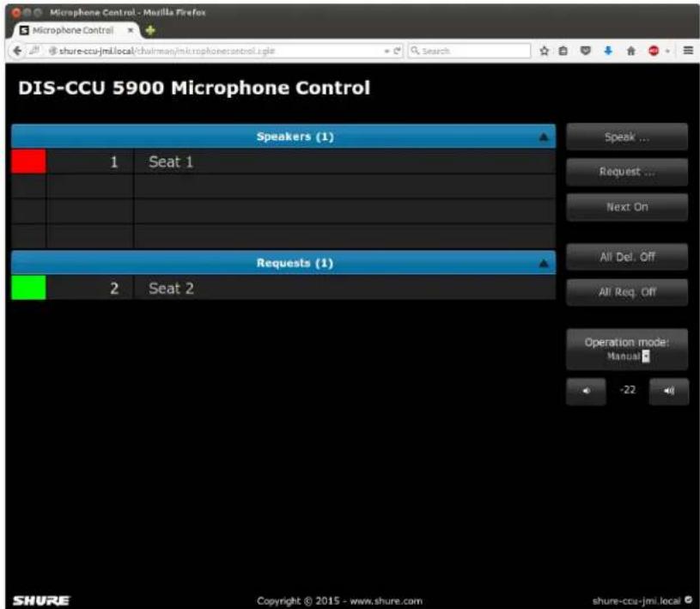Image resolution: width=700 pixels, height=609 pixels.
Task: Click the red adblock extension icon
Action: tap(654, 51)
